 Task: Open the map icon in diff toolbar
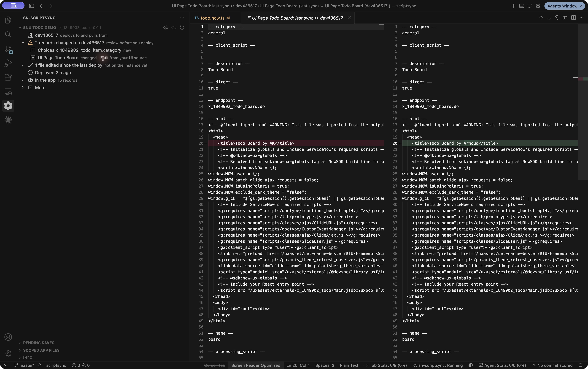[x=565, y=18]
